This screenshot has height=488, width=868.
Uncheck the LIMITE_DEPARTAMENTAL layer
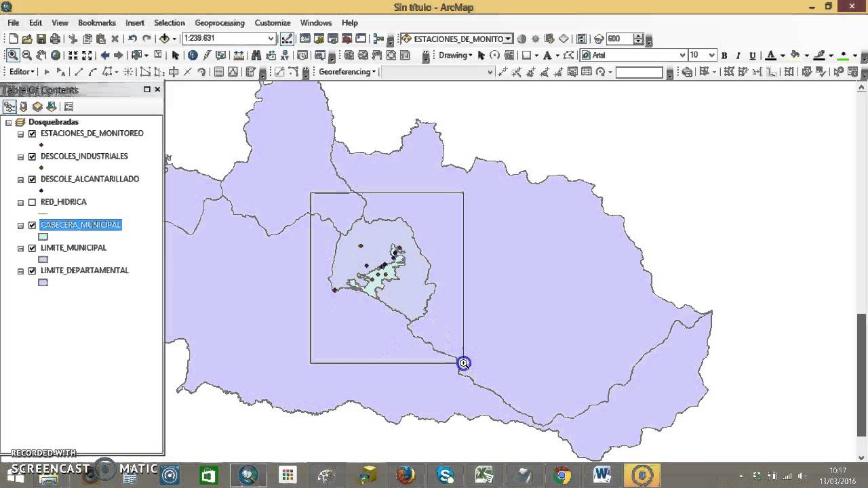32,270
